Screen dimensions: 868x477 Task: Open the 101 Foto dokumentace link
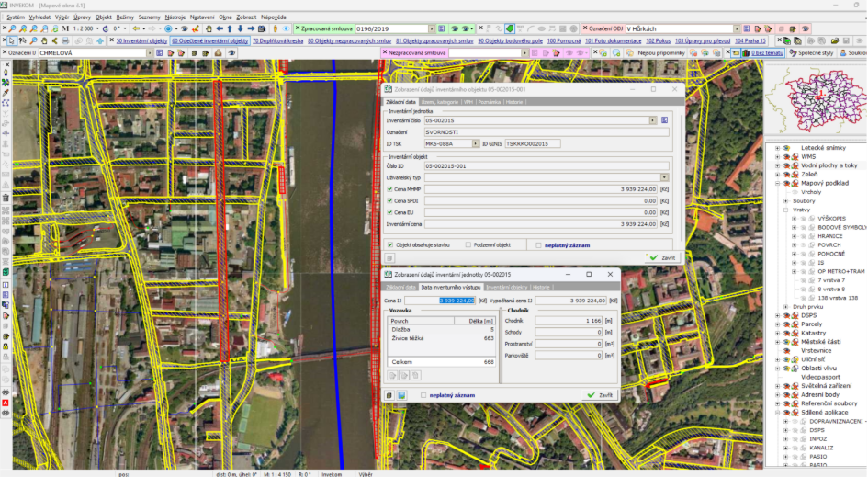[613, 40]
